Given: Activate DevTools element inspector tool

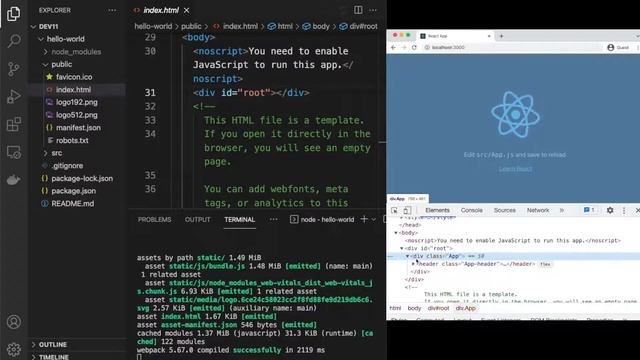Looking at the screenshot, I should tap(394, 210).
